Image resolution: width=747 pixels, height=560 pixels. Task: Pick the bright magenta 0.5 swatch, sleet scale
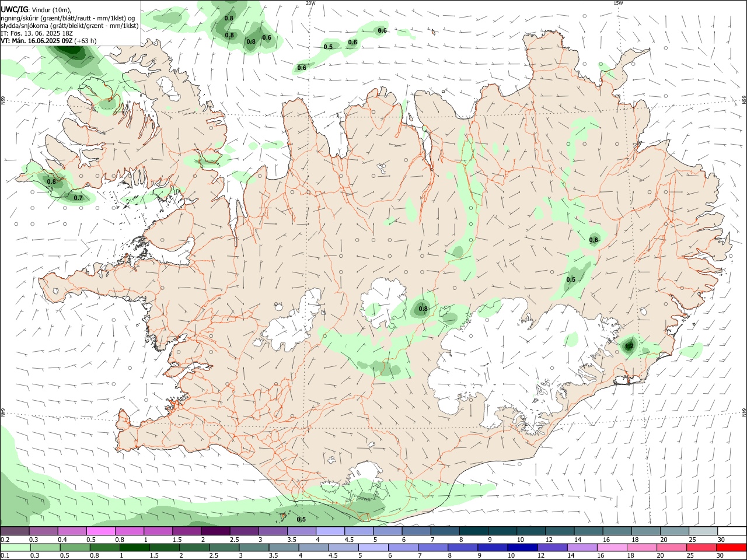click(101, 531)
